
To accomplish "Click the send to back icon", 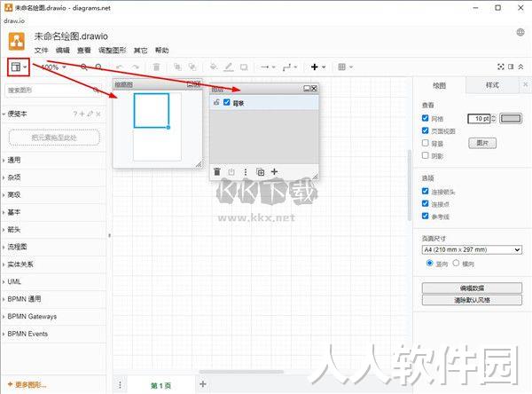I will coord(192,67).
